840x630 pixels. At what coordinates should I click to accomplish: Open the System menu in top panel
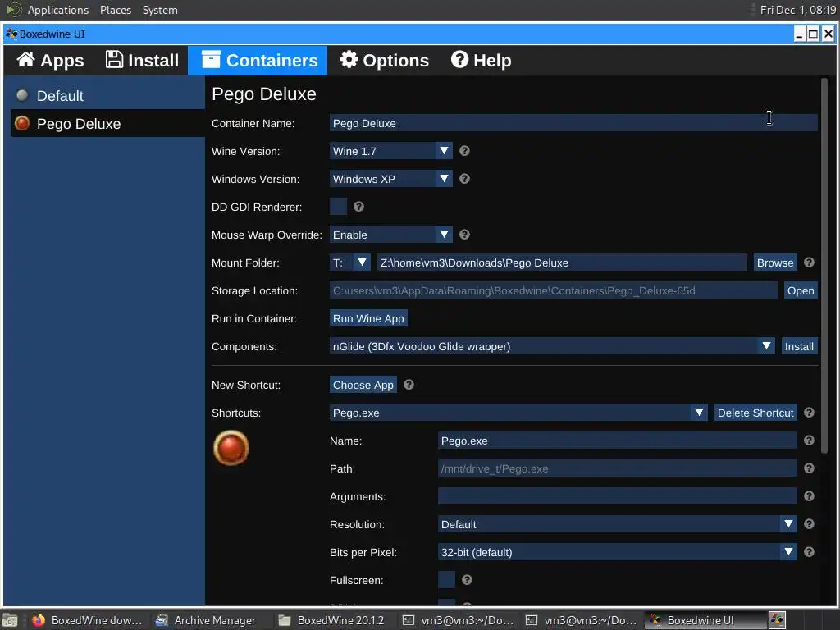[160, 10]
